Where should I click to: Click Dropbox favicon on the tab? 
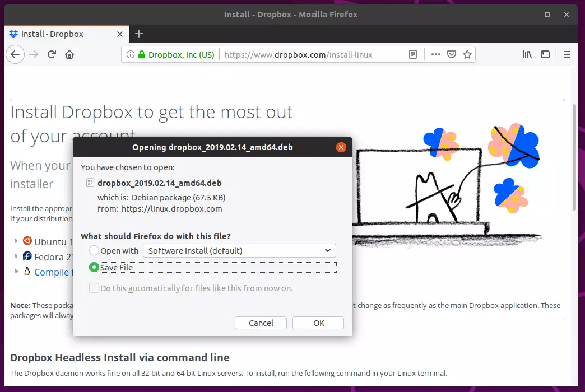coord(13,34)
